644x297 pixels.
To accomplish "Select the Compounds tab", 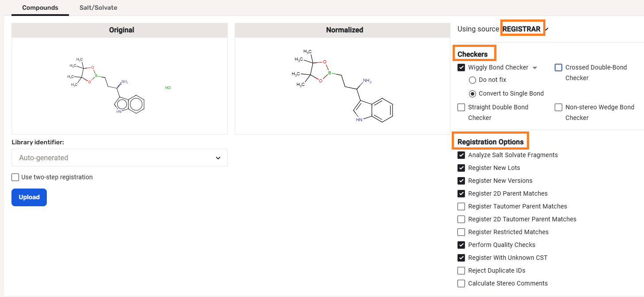I will coord(40,8).
